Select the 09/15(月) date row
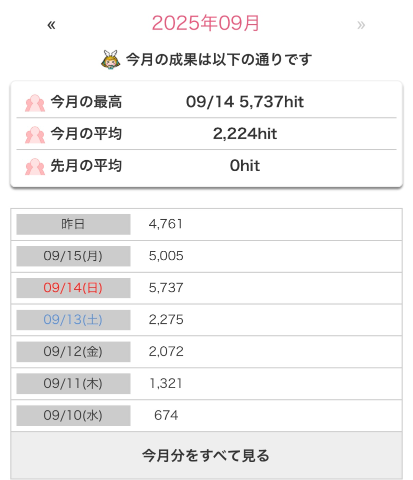Viewport: 413px width, 480px height. click(206, 256)
